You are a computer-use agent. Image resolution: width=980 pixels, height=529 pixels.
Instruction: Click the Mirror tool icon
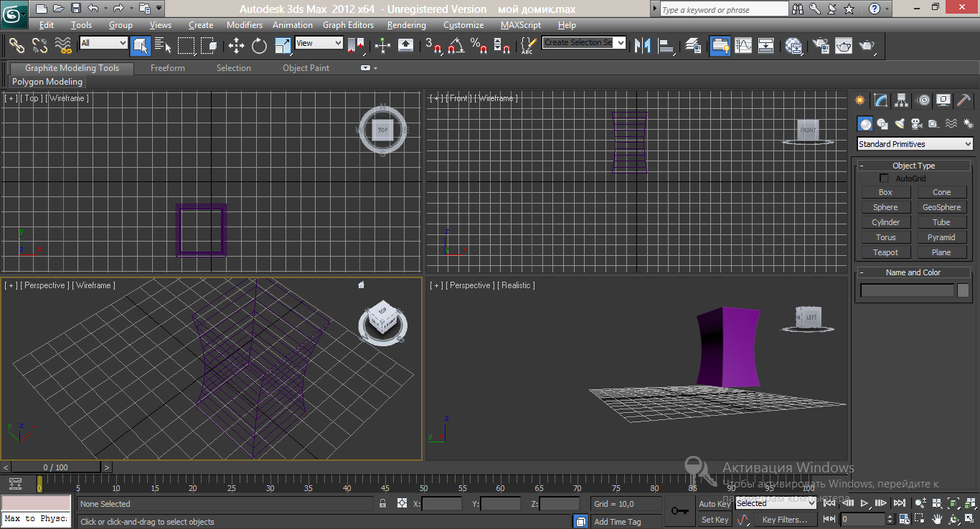click(x=643, y=46)
